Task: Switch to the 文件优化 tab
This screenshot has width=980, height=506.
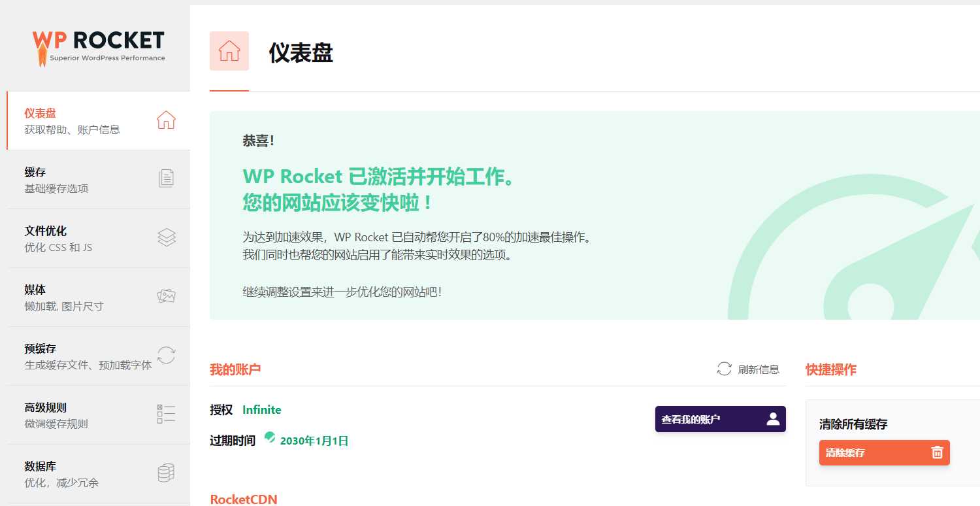Action: point(99,239)
